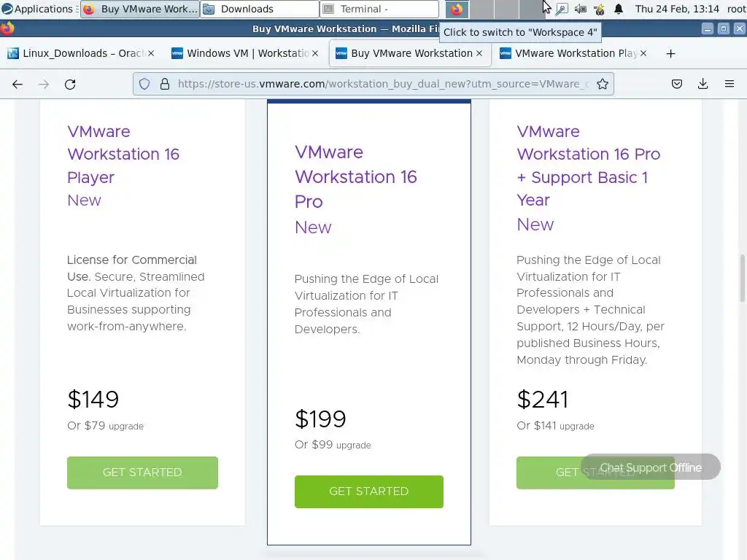Click Get Started for Workstation 16 Player

pos(142,472)
